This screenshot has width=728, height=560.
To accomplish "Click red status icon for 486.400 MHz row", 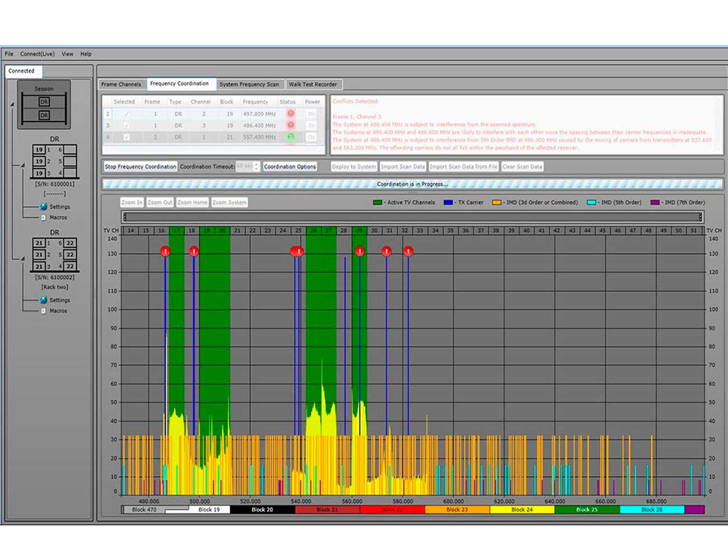I will point(291,125).
